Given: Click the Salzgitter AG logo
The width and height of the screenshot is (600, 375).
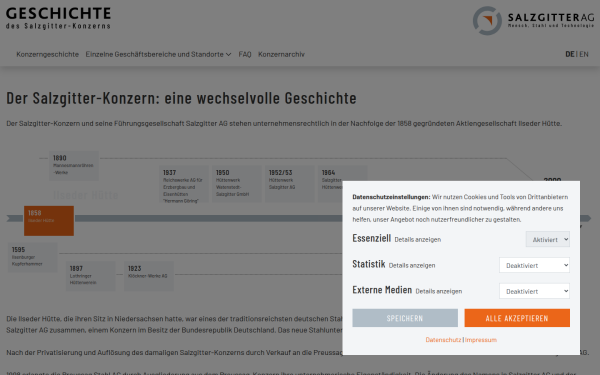Looking at the screenshot, I should point(533,21).
